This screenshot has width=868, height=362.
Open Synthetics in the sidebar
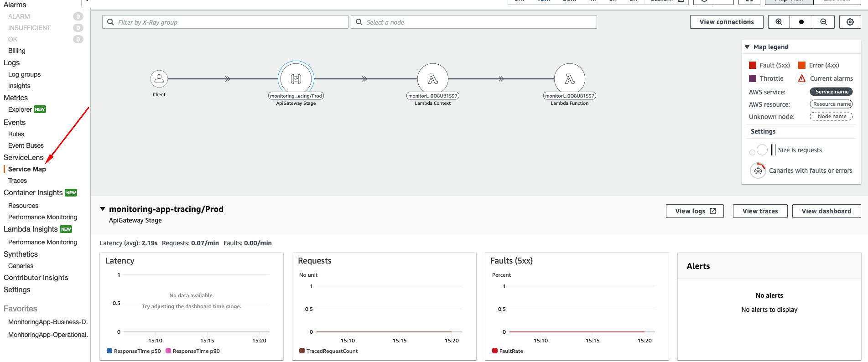[21, 254]
